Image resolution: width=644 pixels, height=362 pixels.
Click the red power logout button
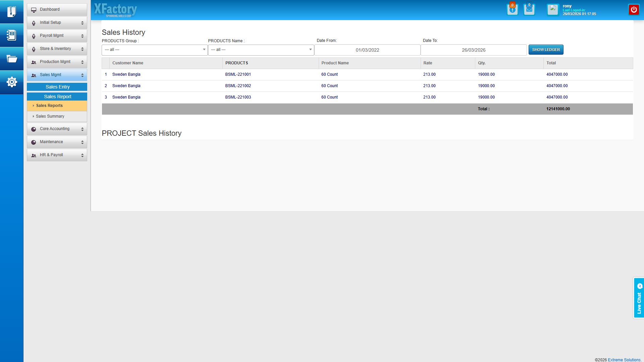point(634,10)
